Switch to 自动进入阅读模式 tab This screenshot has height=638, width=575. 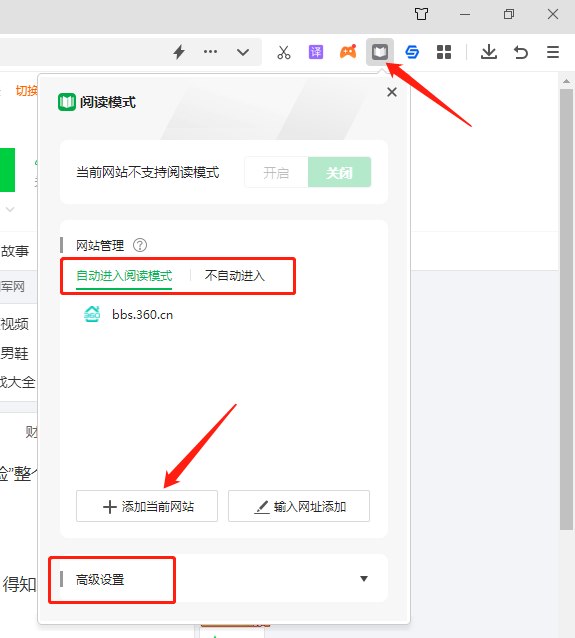tap(124, 276)
